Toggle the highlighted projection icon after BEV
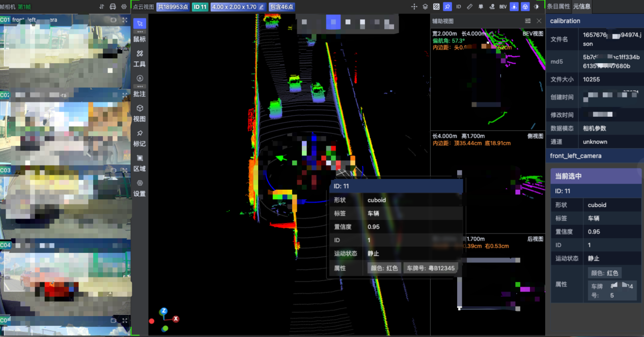644x337 pixels. pos(514,7)
